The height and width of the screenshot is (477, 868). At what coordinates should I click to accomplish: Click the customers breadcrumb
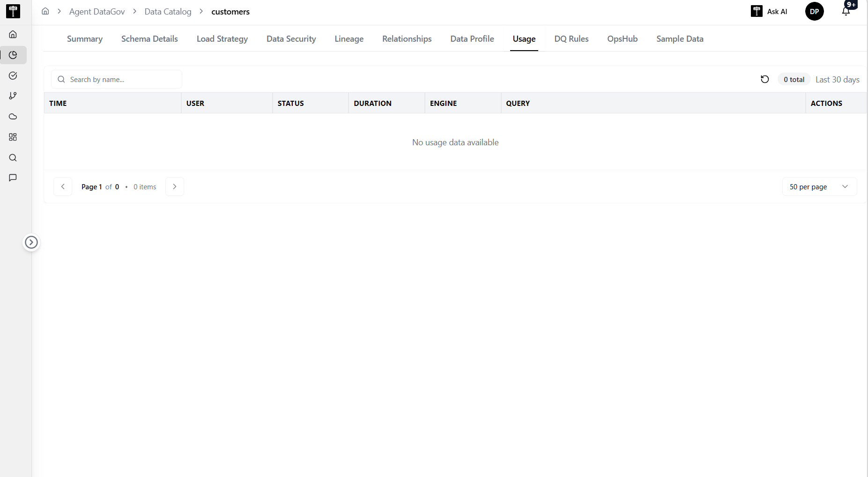pos(230,12)
